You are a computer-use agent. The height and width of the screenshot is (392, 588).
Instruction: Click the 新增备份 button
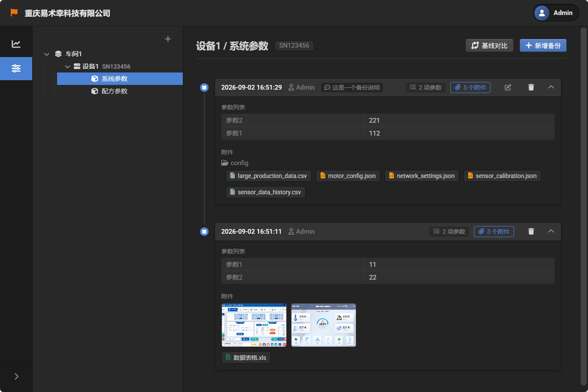543,45
